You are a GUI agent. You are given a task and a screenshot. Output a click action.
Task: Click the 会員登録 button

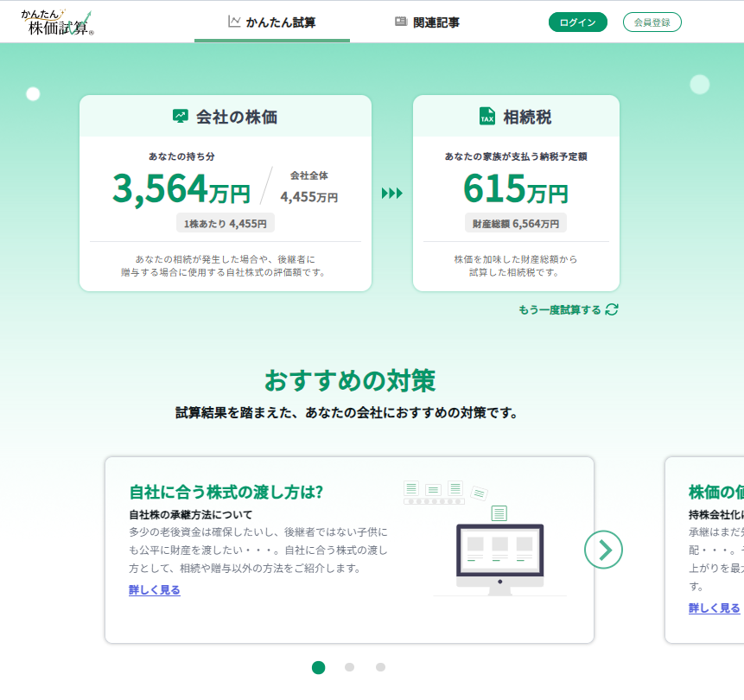[x=652, y=22]
